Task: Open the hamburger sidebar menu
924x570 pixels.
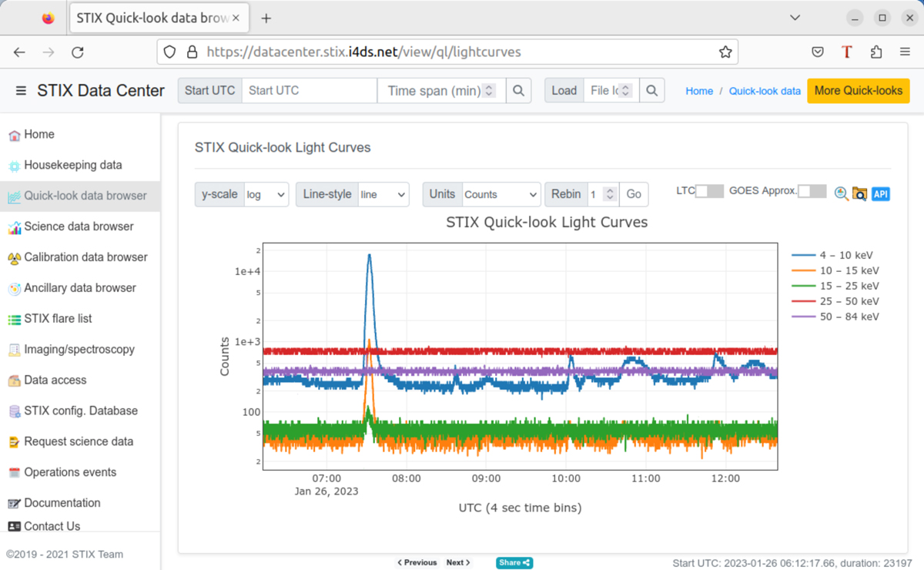Action: coord(21,91)
